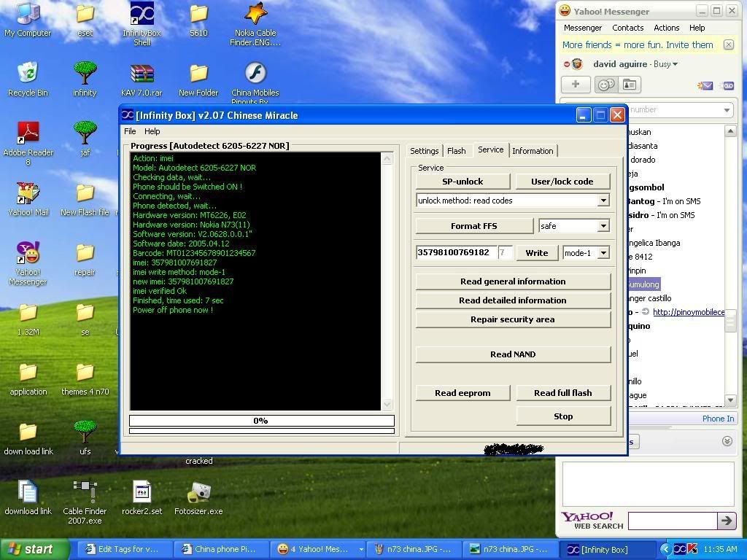This screenshot has height=560, width=747.
Task: Open the IMEI write mode-1 dropdown
Action: 603,253
